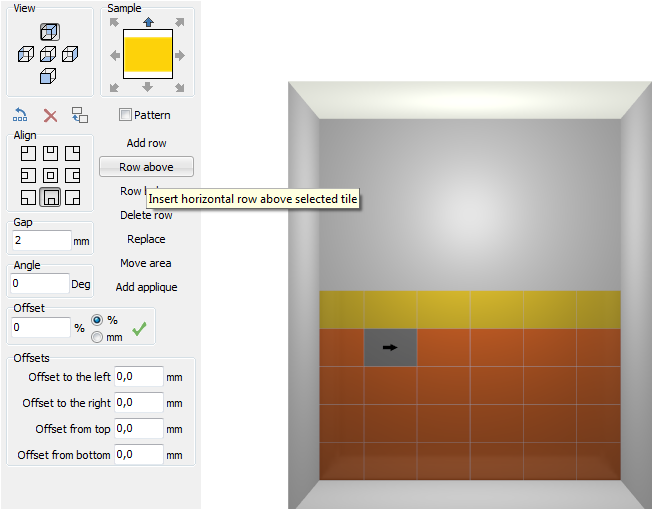
Task: Align tiles to top-left
Action: [x=28, y=154]
